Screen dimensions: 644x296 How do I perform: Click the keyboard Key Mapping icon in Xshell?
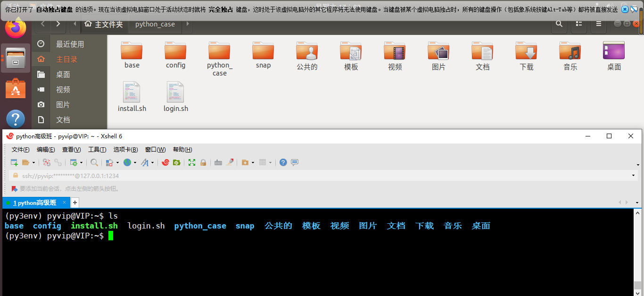click(x=218, y=162)
